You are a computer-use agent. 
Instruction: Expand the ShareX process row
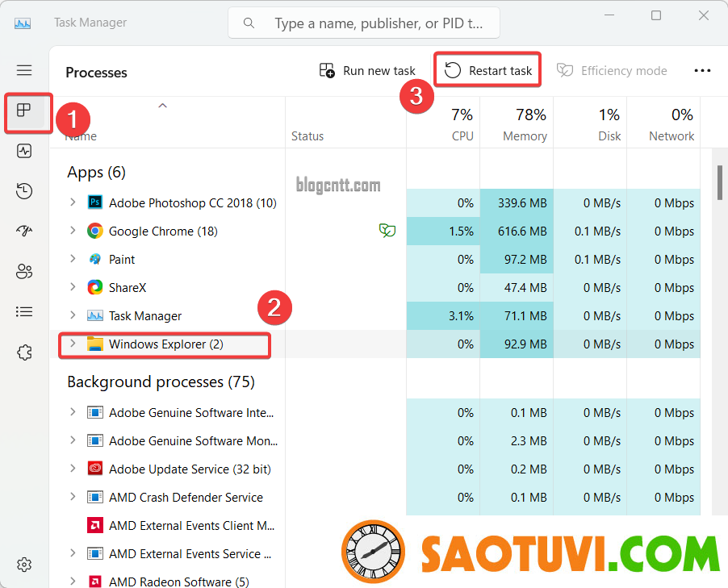pos(73,287)
